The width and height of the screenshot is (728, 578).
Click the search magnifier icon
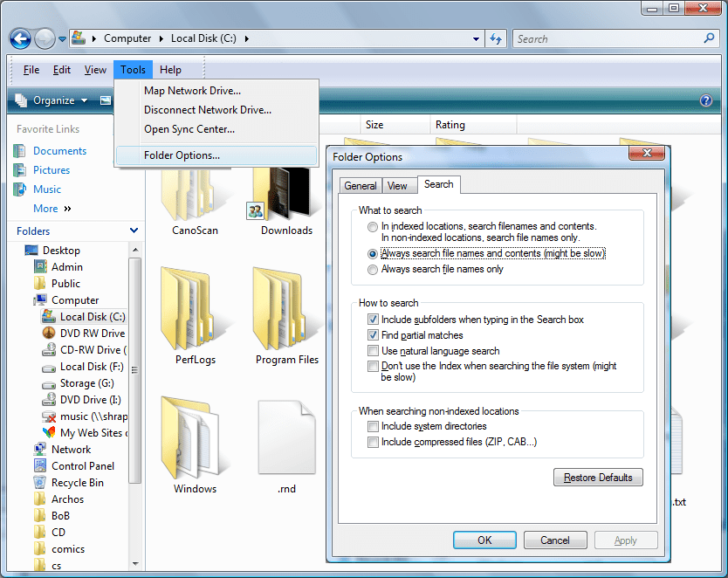709,38
